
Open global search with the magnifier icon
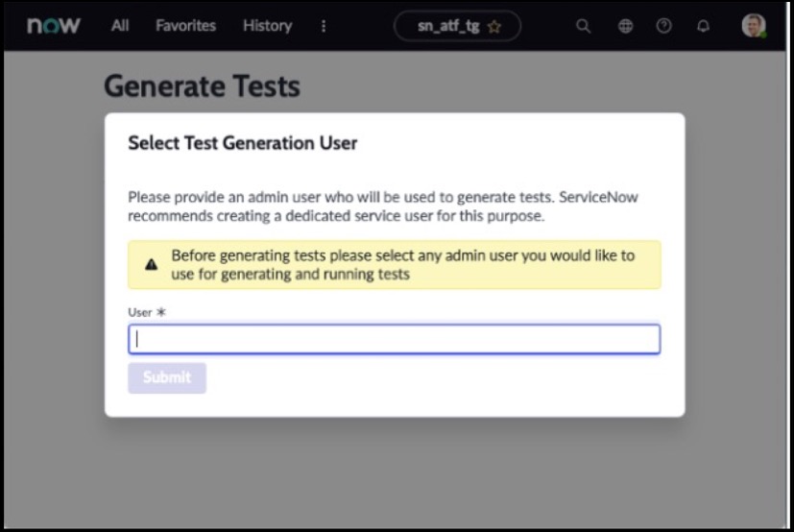(x=583, y=27)
